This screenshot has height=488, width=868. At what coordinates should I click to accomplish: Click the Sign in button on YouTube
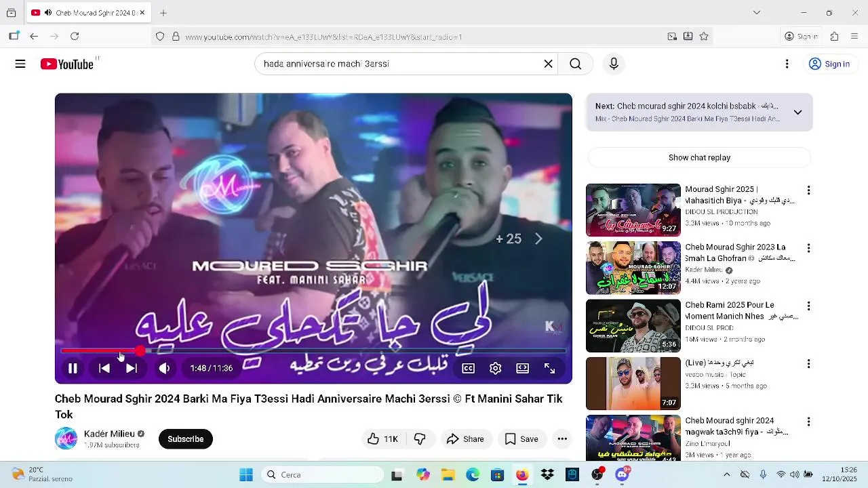pos(829,64)
